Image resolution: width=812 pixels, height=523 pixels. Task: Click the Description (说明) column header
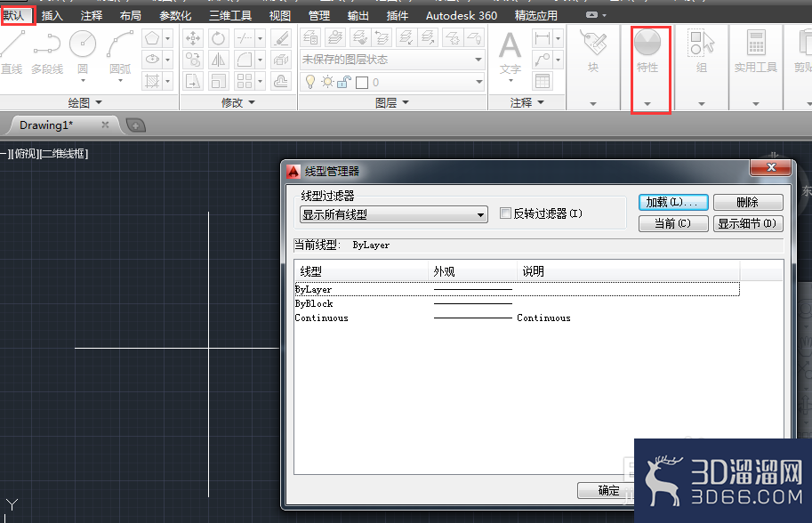click(x=628, y=270)
